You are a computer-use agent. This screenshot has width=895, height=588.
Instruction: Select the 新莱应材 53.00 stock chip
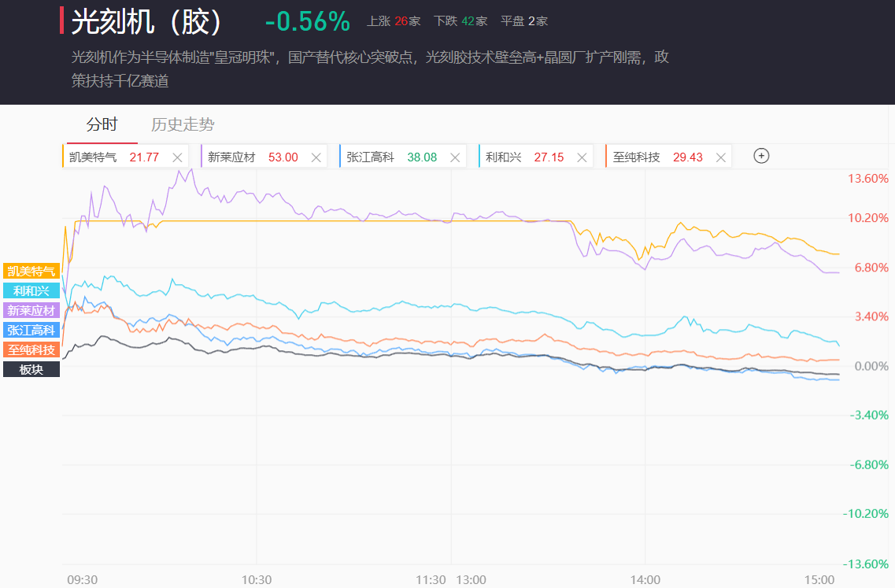click(x=253, y=157)
